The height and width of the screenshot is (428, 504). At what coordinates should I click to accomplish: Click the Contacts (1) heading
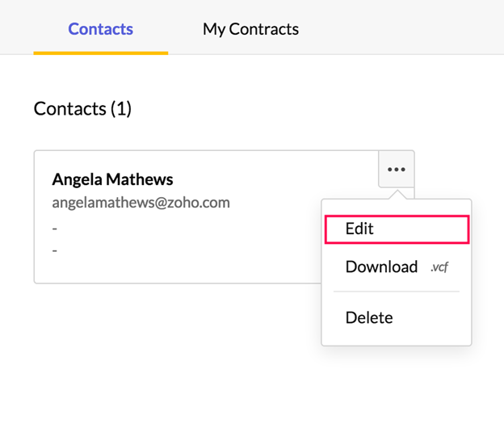tap(82, 108)
